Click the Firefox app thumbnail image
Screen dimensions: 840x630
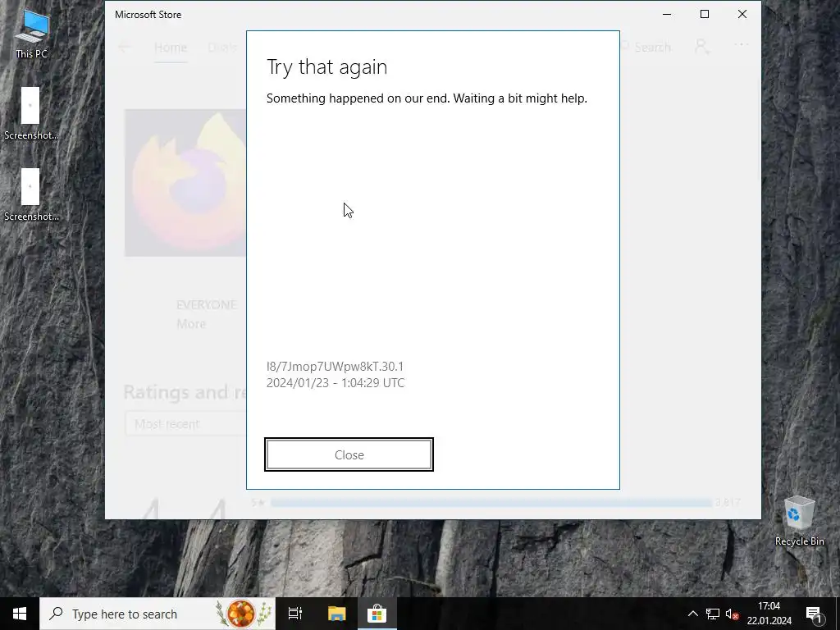pyautogui.click(x=185, y=183)
